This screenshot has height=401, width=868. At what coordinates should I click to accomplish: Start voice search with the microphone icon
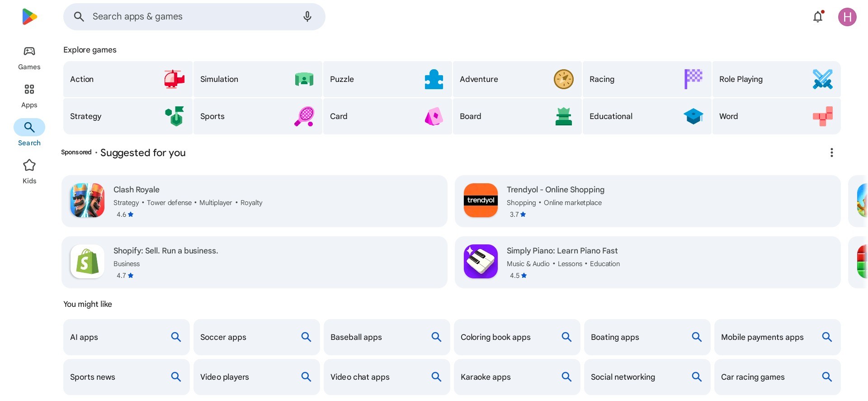point(307,17)
